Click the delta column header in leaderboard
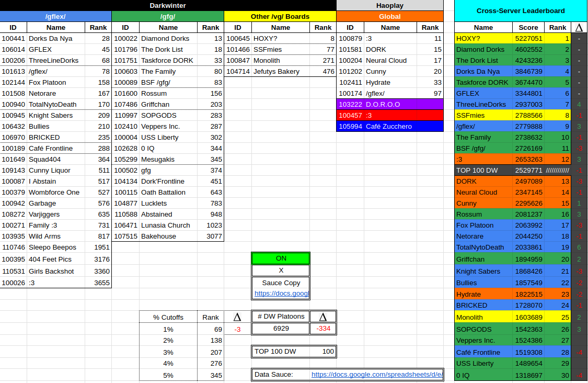 pyautogui.click(x=579, y=27)
